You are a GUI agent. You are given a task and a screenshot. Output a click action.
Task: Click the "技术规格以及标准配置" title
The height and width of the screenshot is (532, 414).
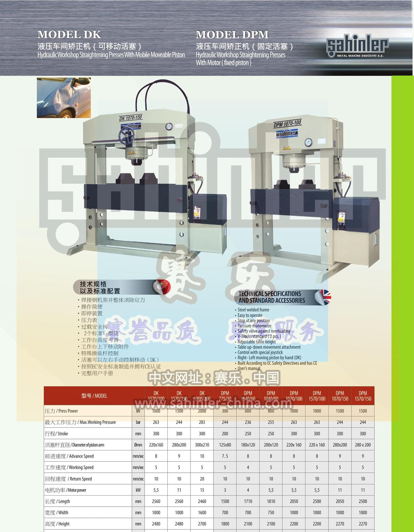100,287
